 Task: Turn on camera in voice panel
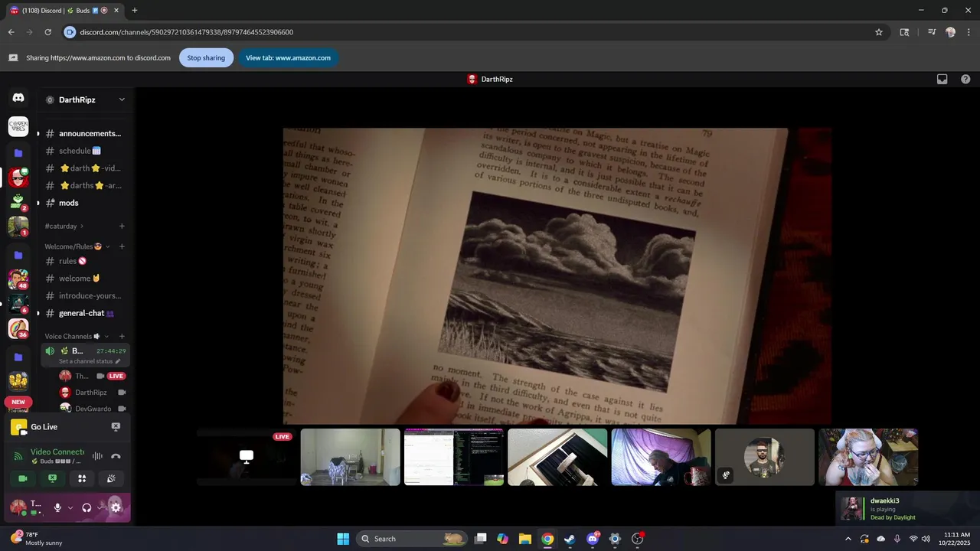coord(23,478)
